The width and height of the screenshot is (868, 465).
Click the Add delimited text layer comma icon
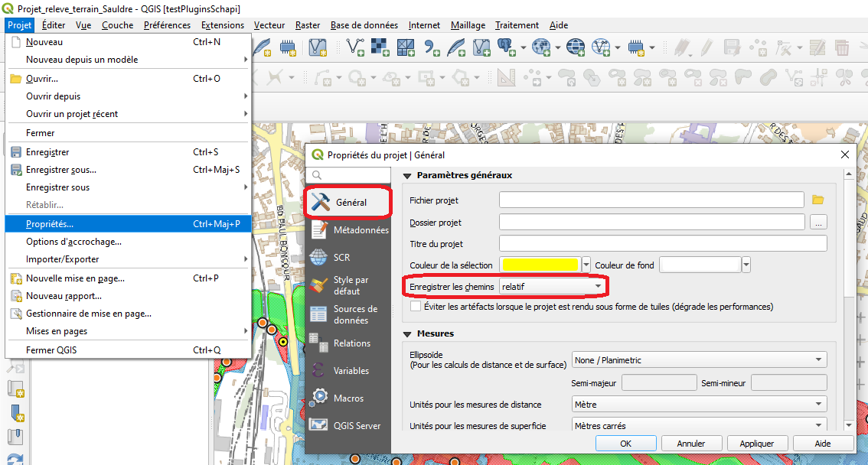[x=431, y=47]
